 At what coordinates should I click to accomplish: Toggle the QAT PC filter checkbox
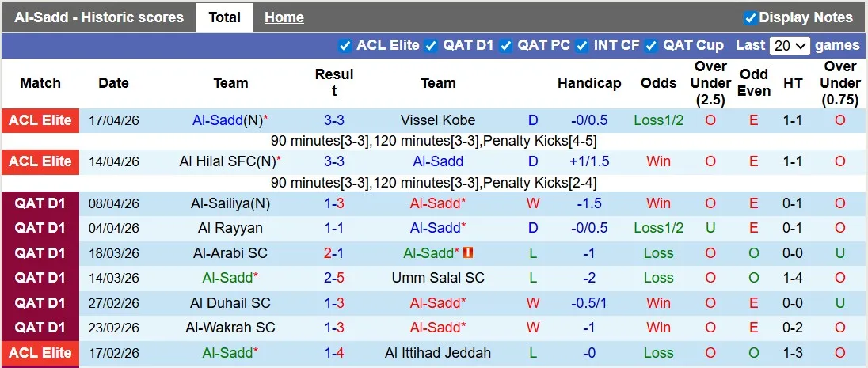click(x=505, y=46)
